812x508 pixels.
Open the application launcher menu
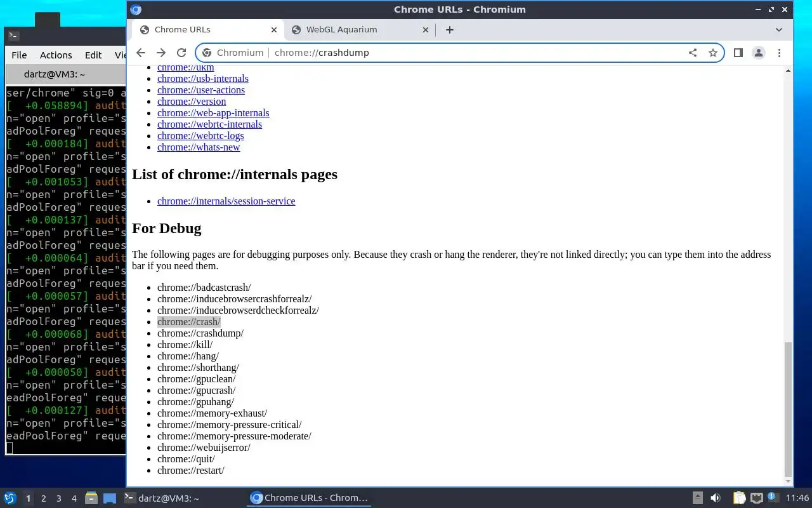point(10,498)
